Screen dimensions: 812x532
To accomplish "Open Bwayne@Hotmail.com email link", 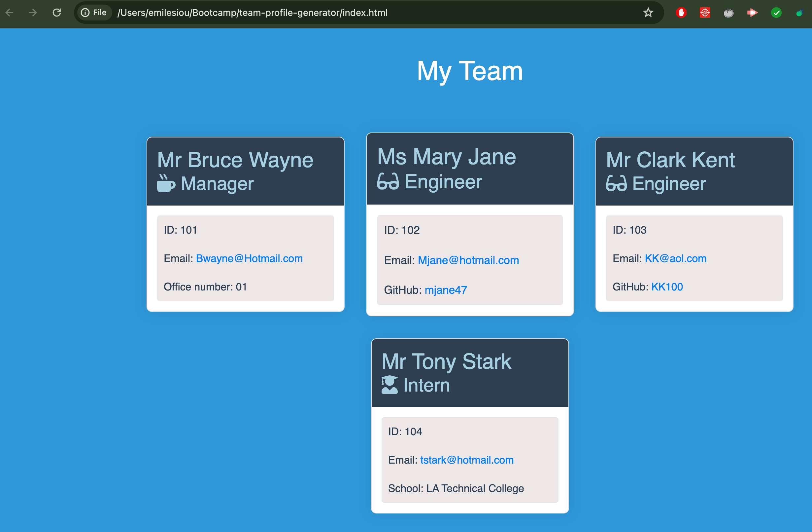I will [x=249, y=258].
